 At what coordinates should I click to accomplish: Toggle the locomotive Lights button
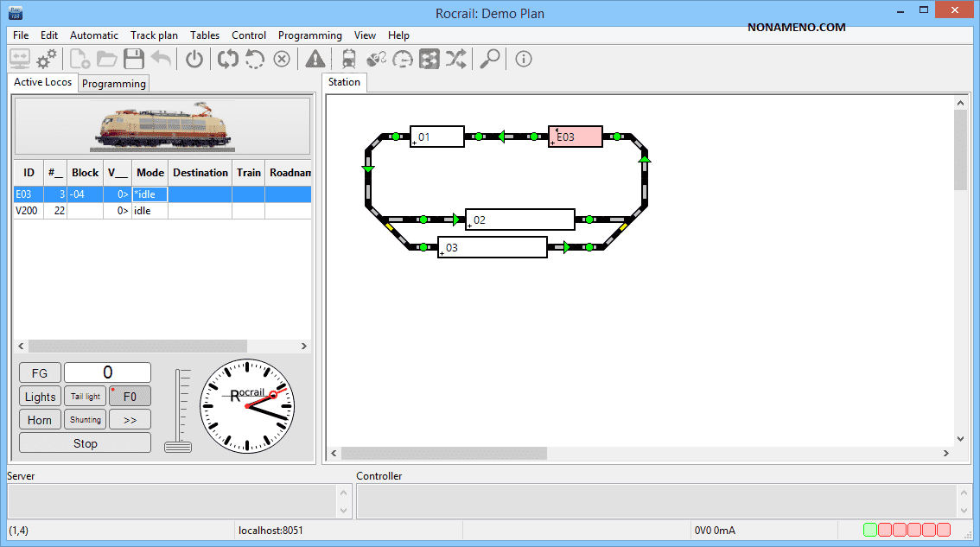coord(40,397)
